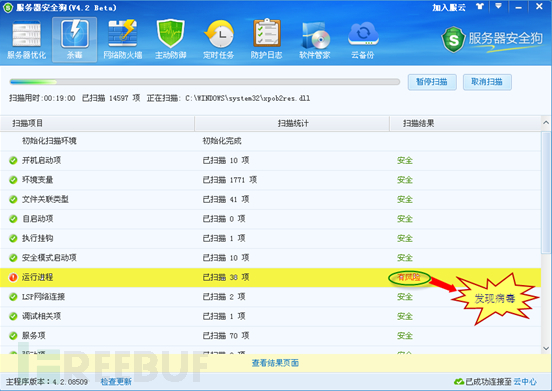Click the 扫描统计 column header

click(x=292, y=123)
